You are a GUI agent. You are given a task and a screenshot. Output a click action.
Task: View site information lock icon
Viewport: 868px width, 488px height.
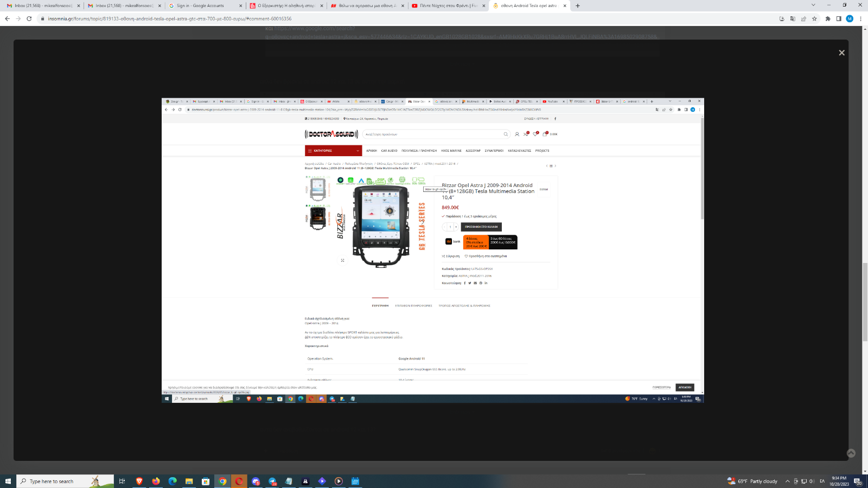point(42,18)
